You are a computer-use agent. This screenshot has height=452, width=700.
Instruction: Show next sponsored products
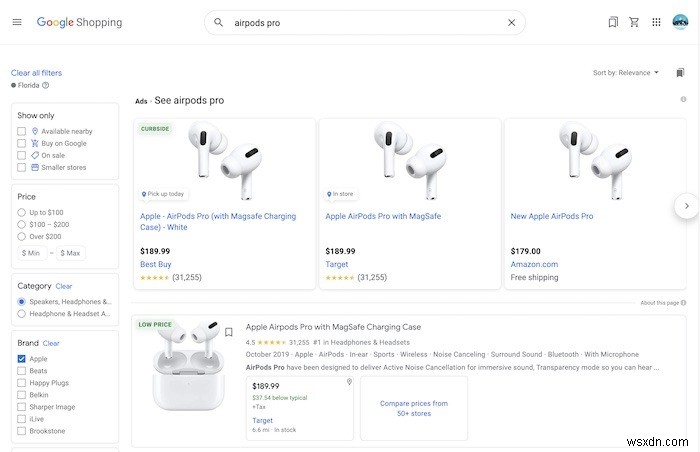(686, 206)
